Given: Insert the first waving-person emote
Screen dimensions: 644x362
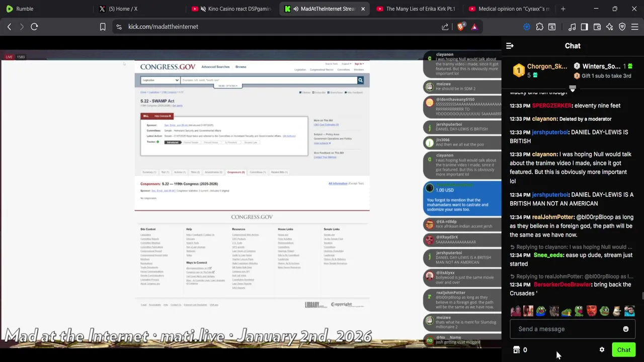Looking at the screenshot, I should (516, 311).
